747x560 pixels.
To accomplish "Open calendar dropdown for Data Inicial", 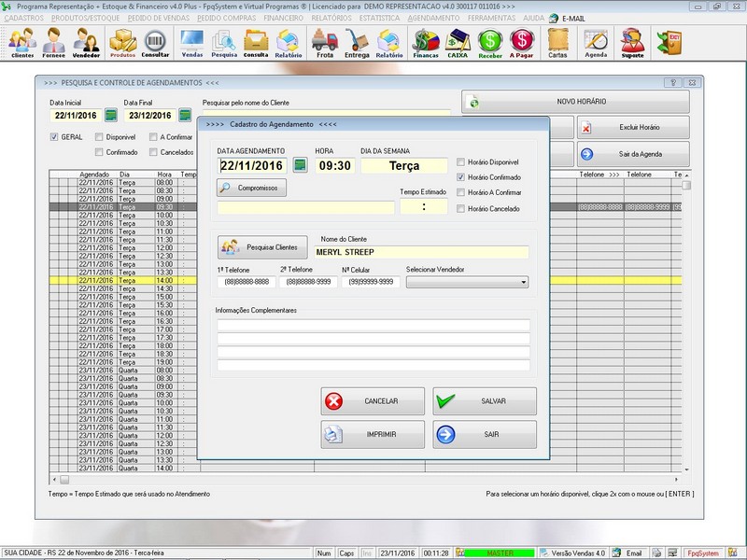I will pos(111,116).
